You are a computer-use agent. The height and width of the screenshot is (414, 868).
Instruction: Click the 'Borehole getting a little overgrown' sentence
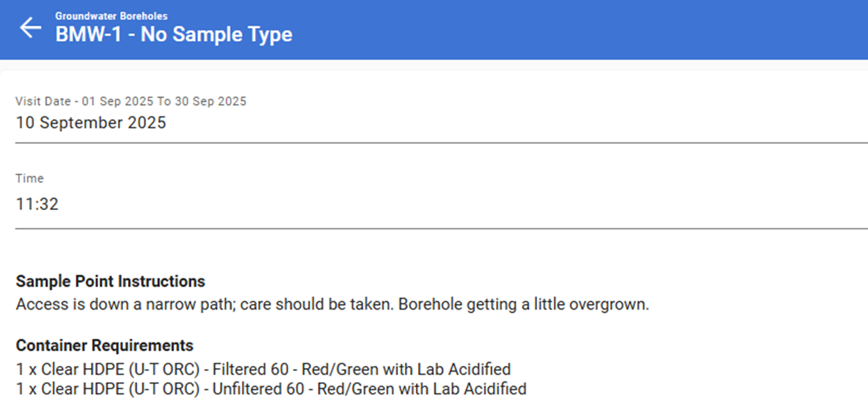(523, 305)
